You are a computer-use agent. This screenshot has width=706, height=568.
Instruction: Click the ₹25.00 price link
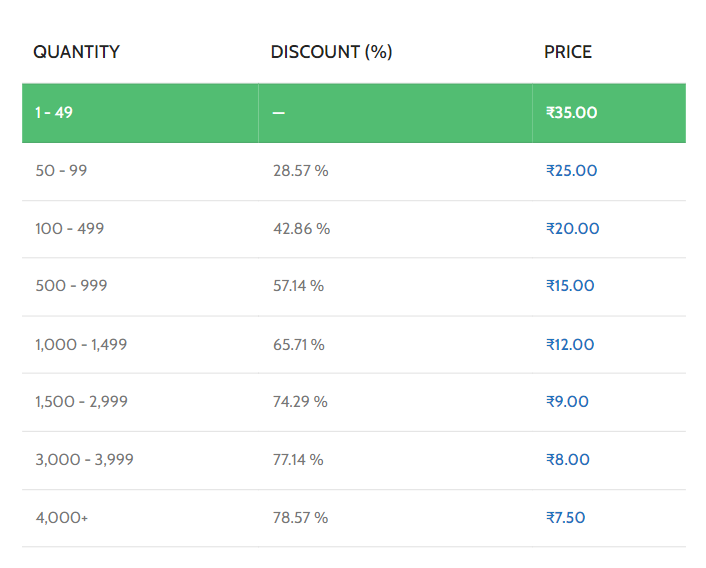(x=571, y=171)
